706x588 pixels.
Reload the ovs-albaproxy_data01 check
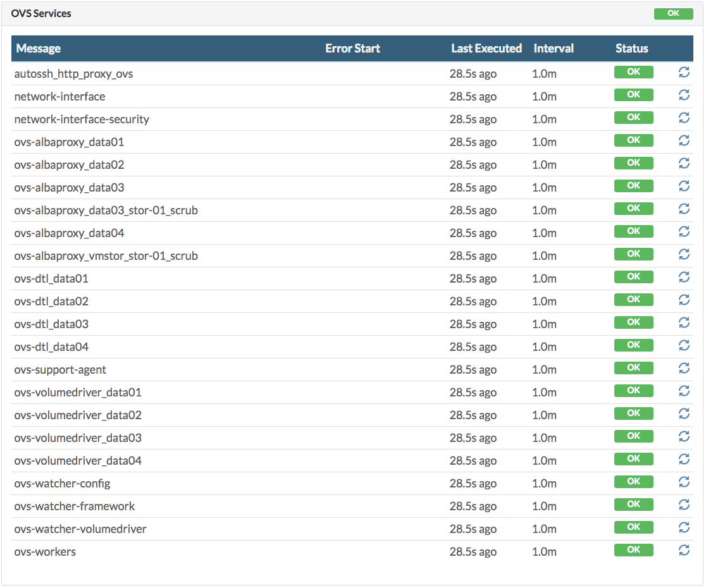coord(683,140)
